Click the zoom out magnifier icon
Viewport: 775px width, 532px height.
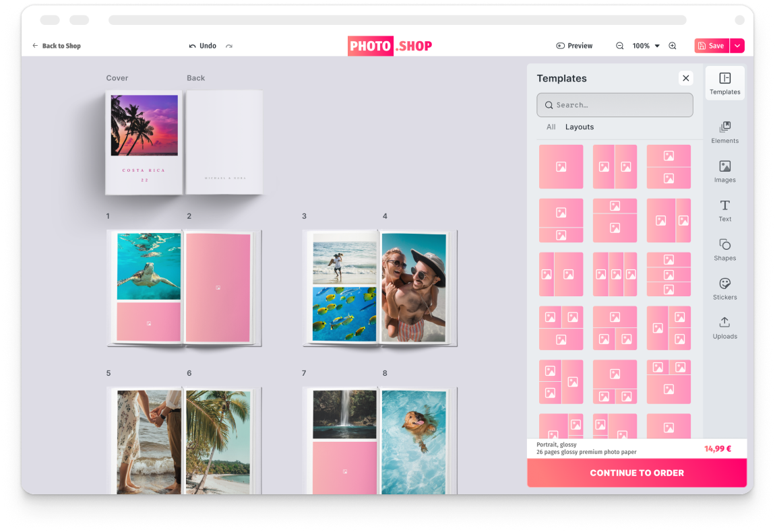[619, 45]
